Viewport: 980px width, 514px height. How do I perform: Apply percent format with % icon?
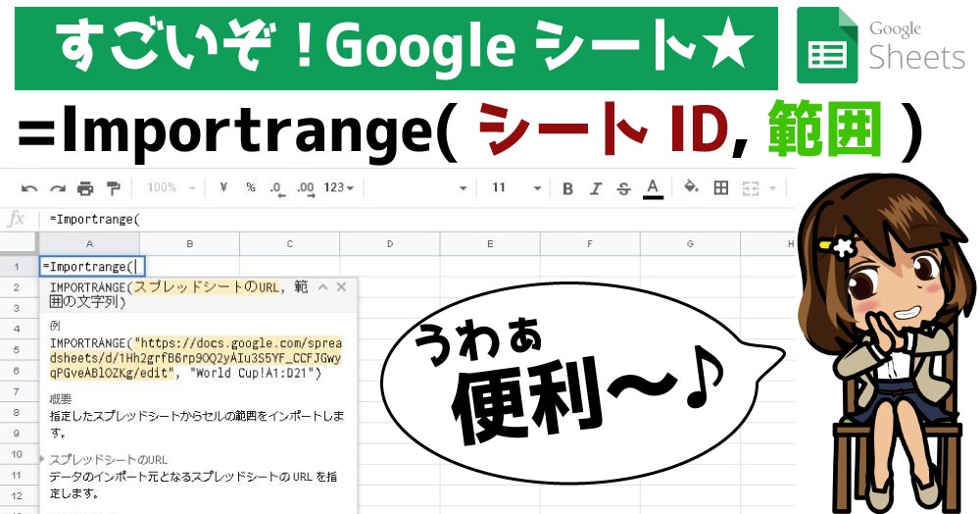pyautogui.click(x=251, y=187)
